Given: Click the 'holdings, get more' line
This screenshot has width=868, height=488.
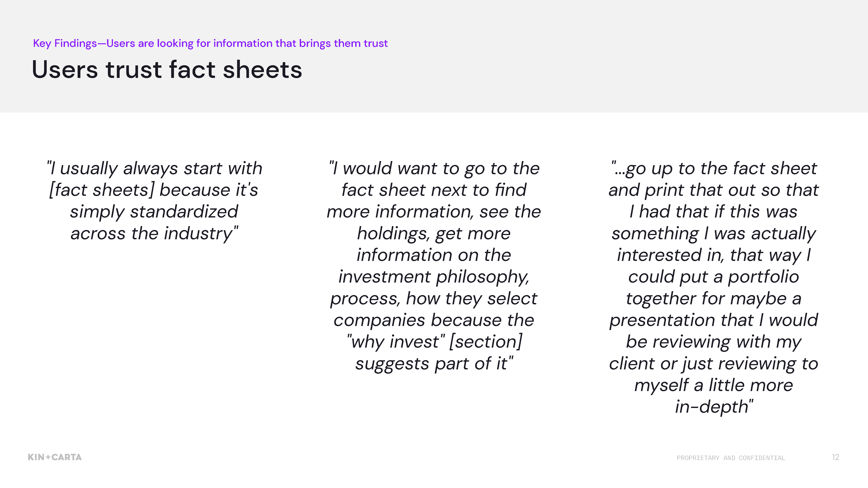Looking at the screenshot, I should coord(434,233).
